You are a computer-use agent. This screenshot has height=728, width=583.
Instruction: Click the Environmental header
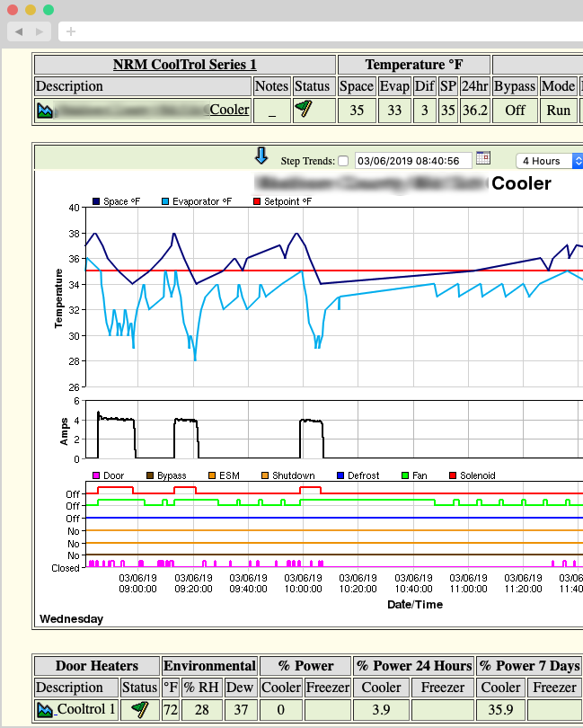click(210, 666)
